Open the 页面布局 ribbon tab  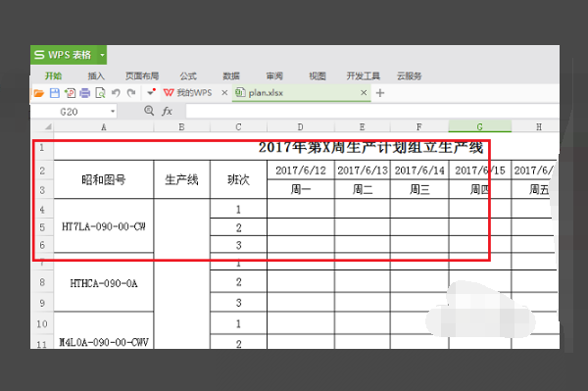142,76
